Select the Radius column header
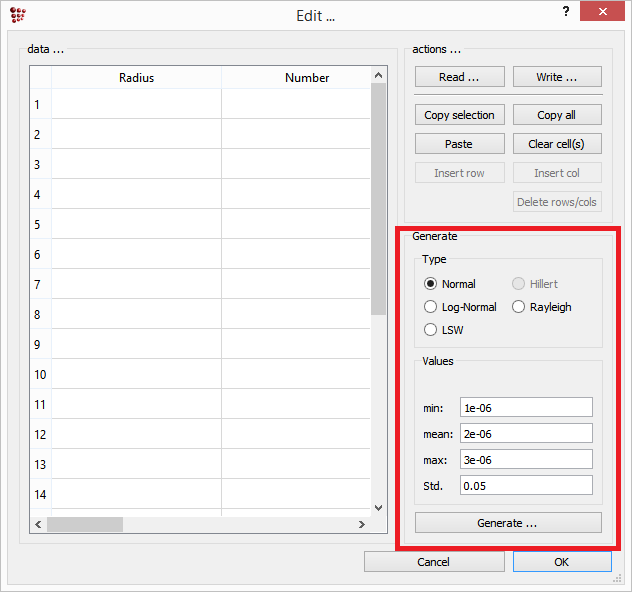Viewport: 632px width, 592px height. point(136,78)
